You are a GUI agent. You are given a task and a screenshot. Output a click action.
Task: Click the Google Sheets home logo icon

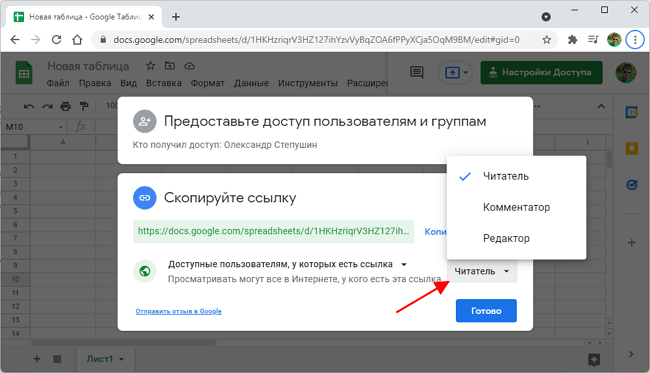click(24, 73)
